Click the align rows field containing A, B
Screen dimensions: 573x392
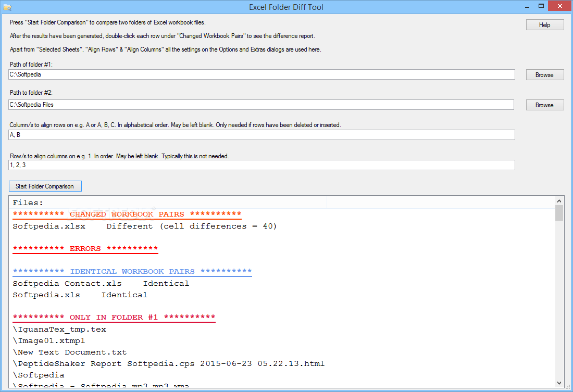click(x=261, y=135)
